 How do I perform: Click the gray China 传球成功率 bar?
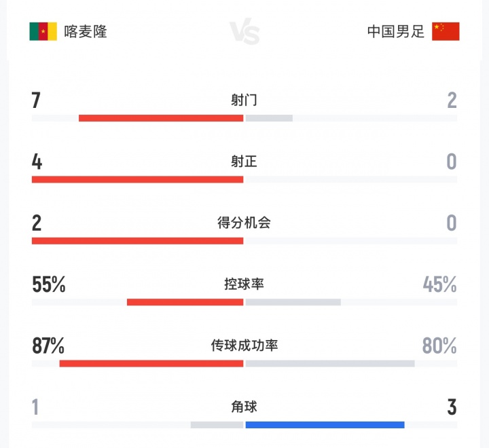click(330, 364)
